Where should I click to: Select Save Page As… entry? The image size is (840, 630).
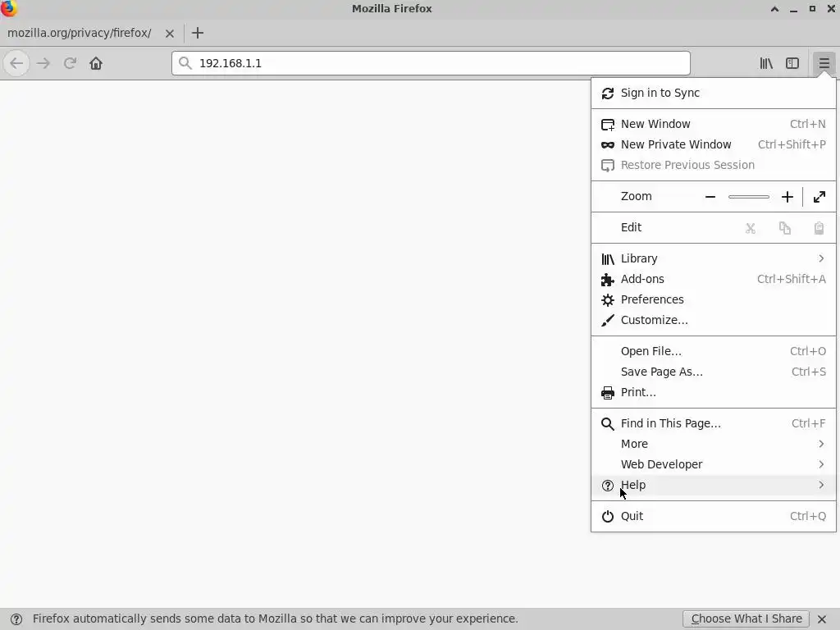point(713,372)
